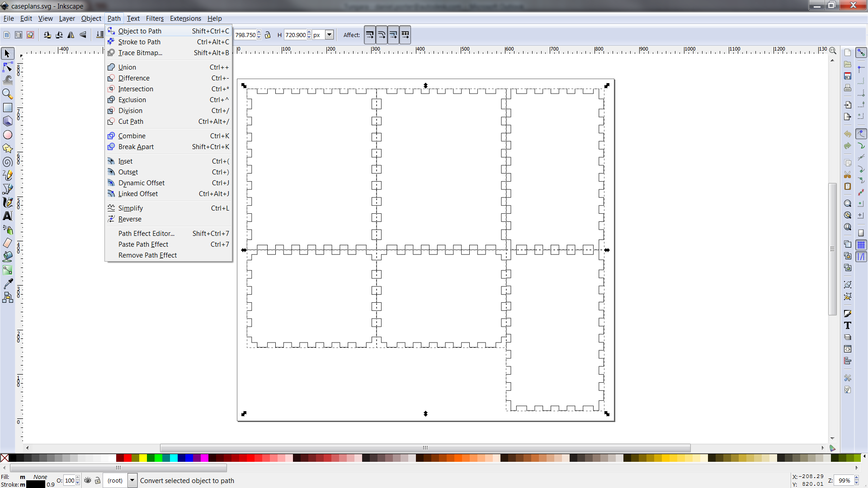The image size is (868, 488).
Task: Increase the opacity value stepper
Action: [x=78, y=478]
